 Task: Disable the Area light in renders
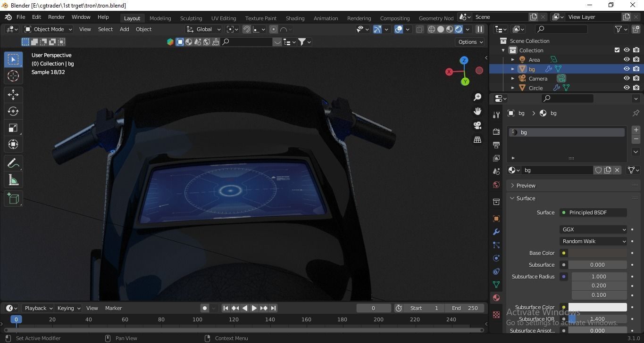click(636, 59)
